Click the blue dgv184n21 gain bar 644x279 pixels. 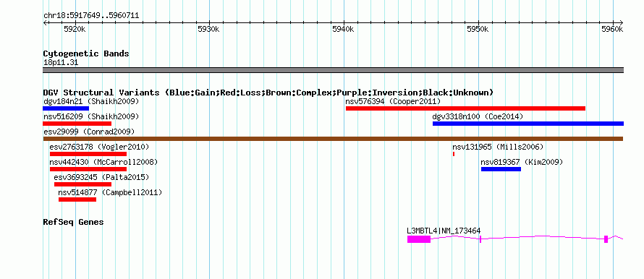[66, 108]
